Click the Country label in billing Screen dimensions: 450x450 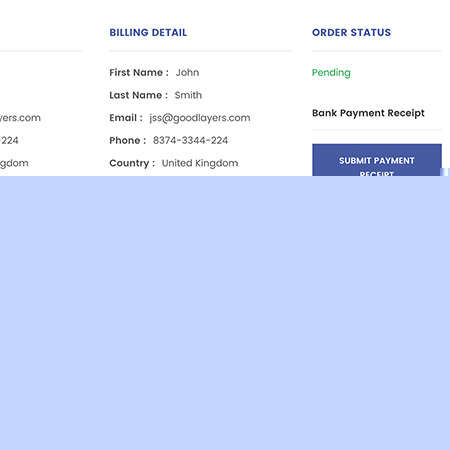click(x=132, y=163)
